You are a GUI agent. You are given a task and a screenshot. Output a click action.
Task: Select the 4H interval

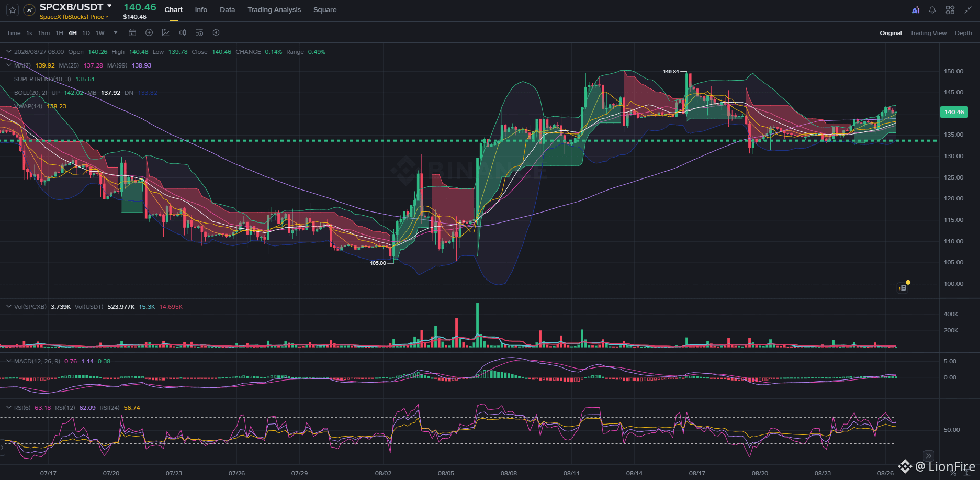(73, 33)
